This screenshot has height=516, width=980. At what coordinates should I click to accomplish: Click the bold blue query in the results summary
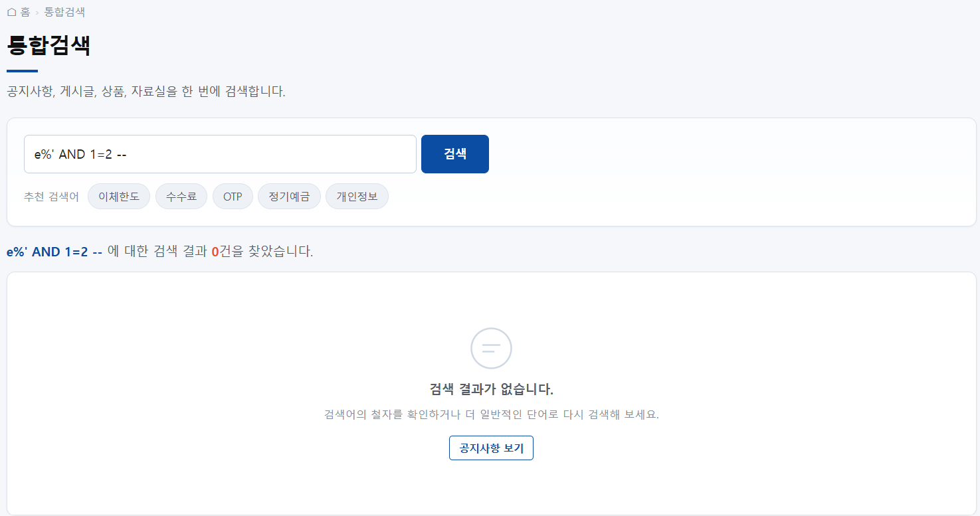pos(54,252)
